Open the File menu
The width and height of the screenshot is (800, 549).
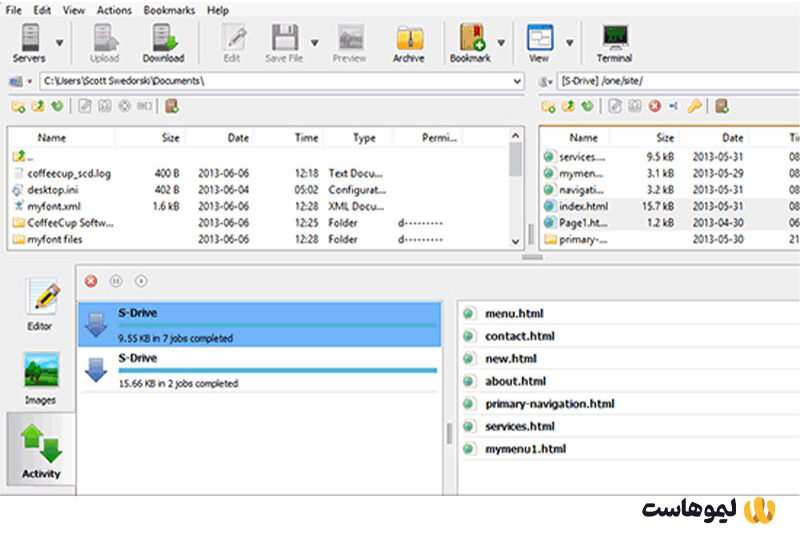[14, 10]
